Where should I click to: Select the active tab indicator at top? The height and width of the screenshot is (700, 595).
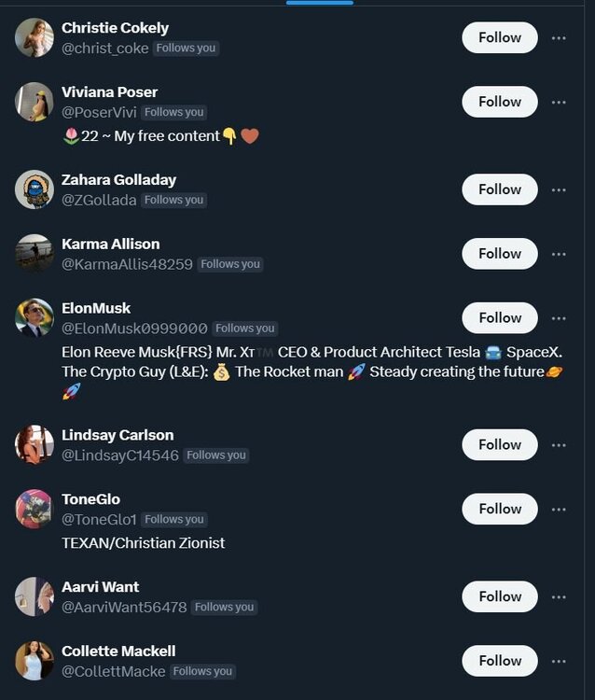coord(320,3)
